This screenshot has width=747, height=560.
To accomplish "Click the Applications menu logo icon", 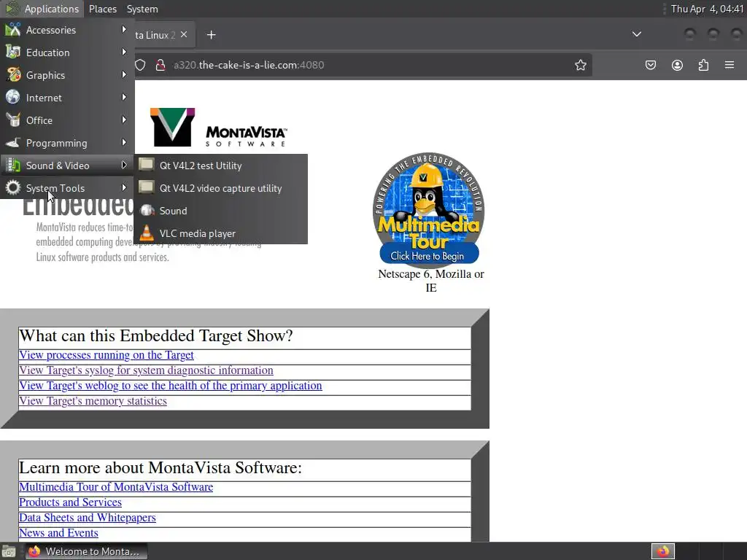I will coord(12,9).
